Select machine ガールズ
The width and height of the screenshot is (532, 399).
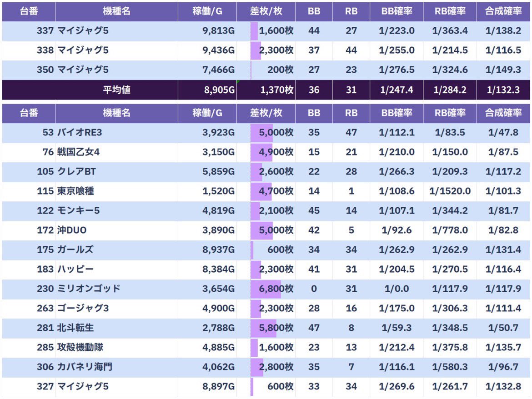[75, 250]
